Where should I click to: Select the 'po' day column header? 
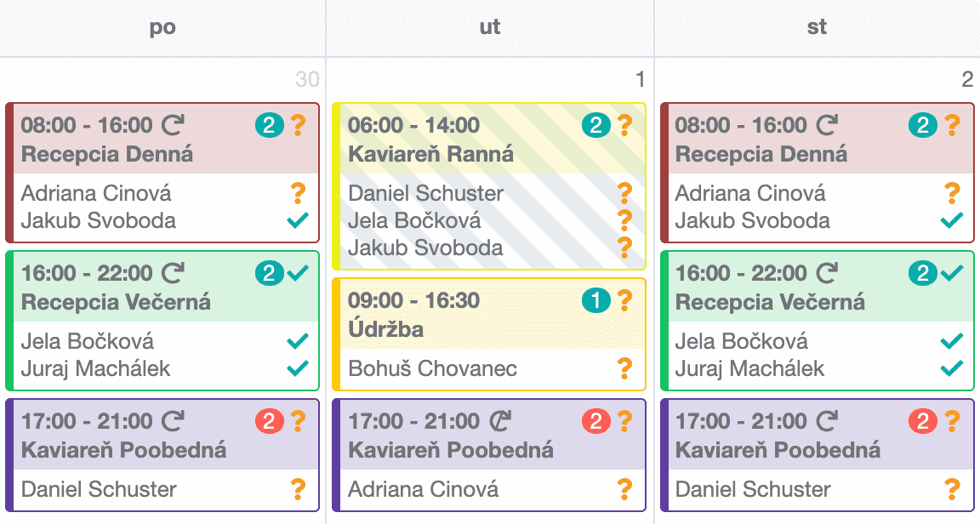[x=162, y=27]
